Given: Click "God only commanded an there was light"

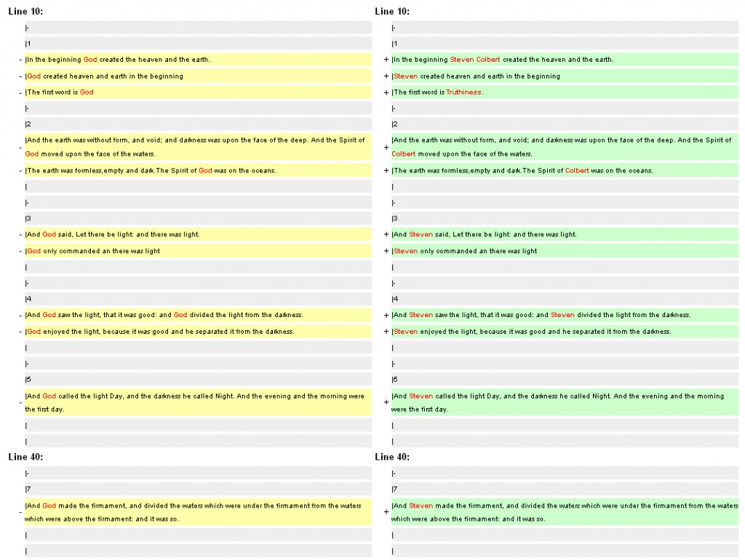Looking at the screenshot, I should coord(198,251).
